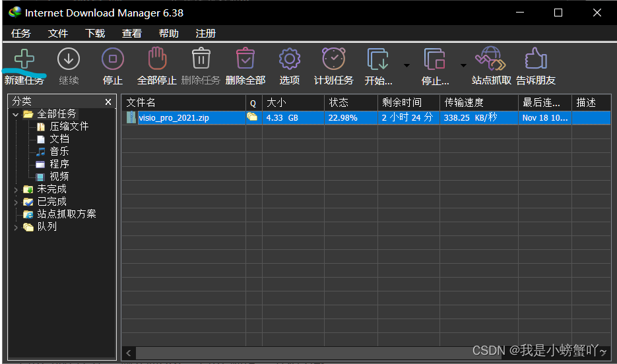Viewport: 617px width, 364px height.
Task: Select the 文档 category
Action: click(x=59, y=139)
